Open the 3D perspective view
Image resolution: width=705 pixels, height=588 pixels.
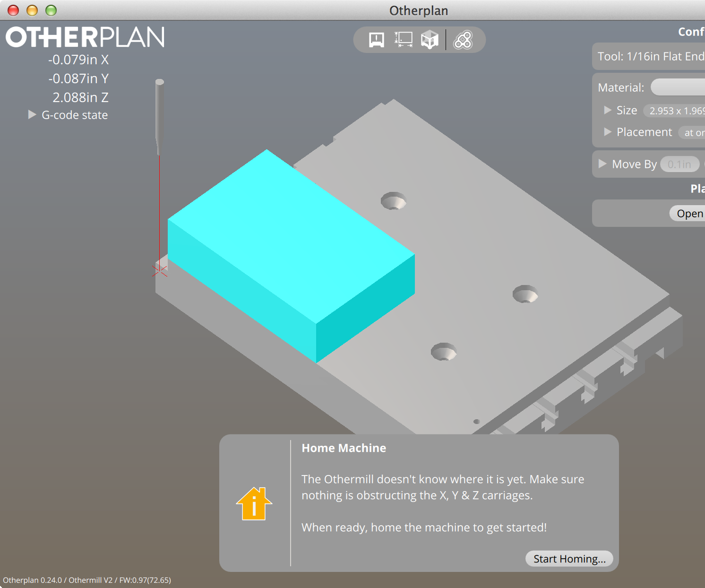tap(430, 40)
